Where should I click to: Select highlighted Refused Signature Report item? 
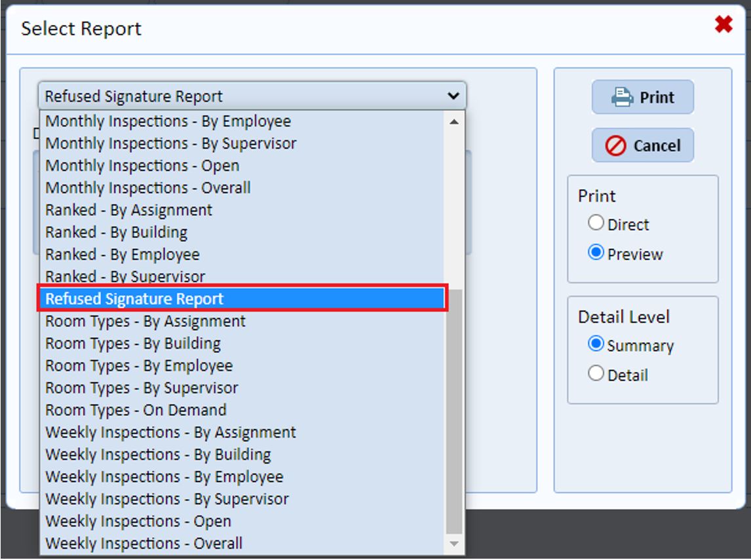click(x=134, y=299)
